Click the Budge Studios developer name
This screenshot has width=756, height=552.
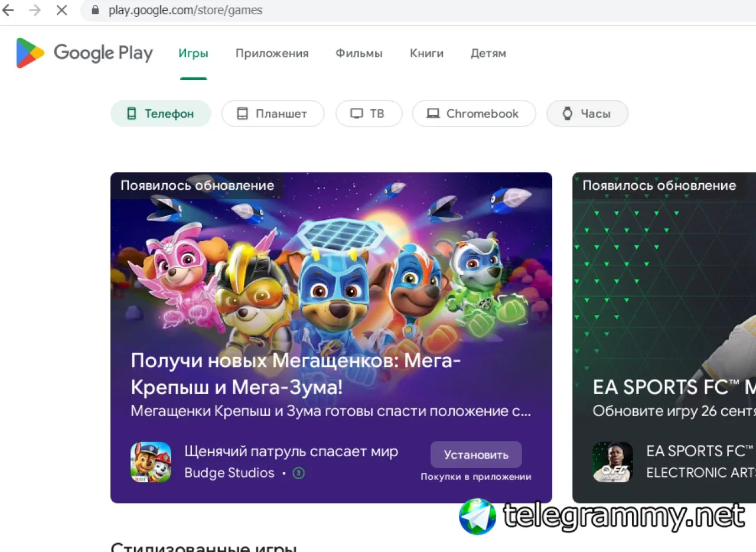click(229, 473)
